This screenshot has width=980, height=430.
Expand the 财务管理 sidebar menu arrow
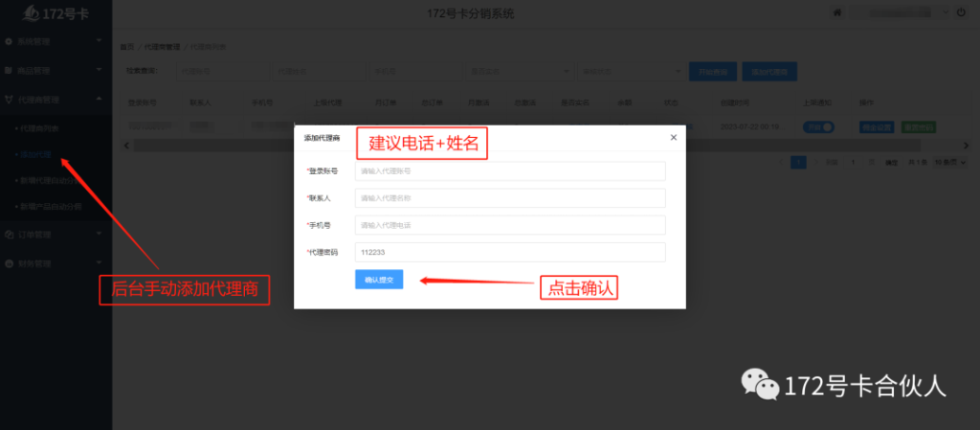[99, 263]
